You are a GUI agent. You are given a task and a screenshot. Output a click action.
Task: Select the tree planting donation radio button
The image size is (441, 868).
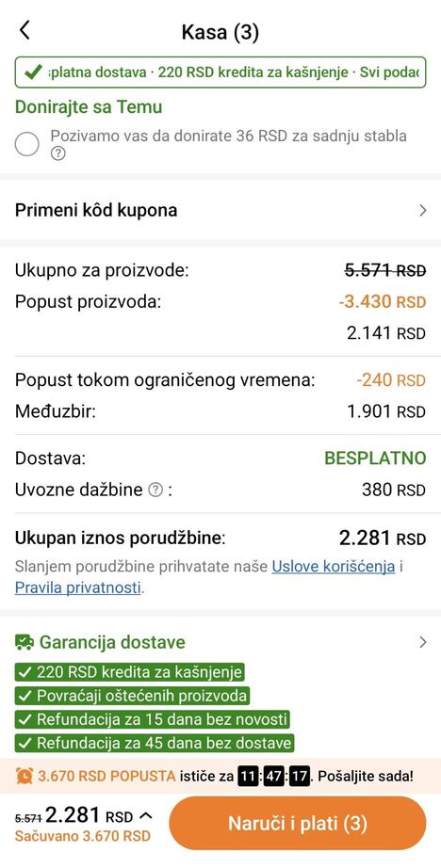click(27, 144)
